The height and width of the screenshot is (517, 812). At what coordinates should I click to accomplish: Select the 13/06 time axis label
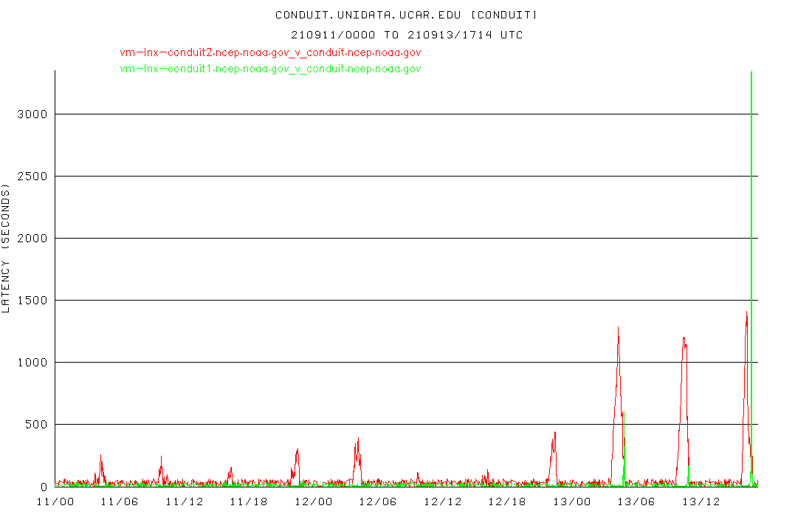[636, 501]
